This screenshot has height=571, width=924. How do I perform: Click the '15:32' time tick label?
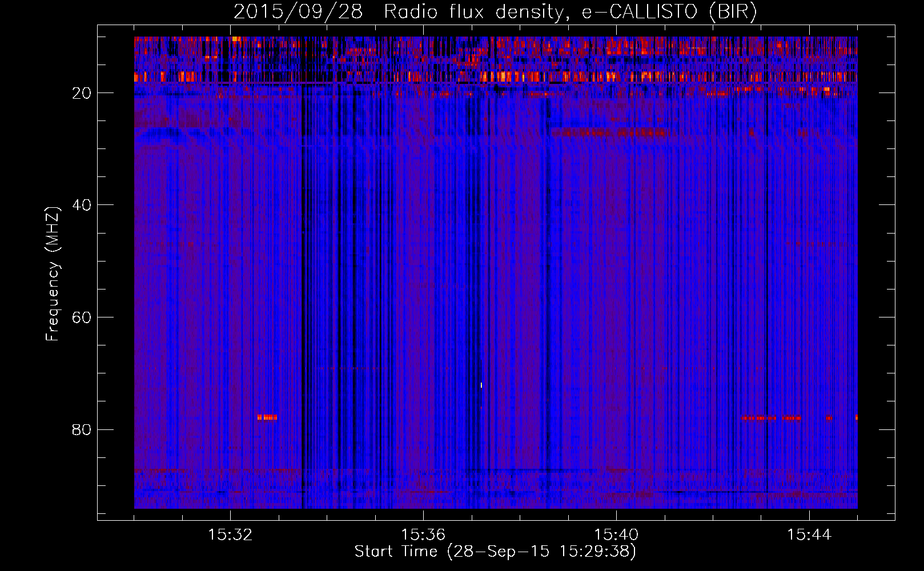tap(230, 535)
